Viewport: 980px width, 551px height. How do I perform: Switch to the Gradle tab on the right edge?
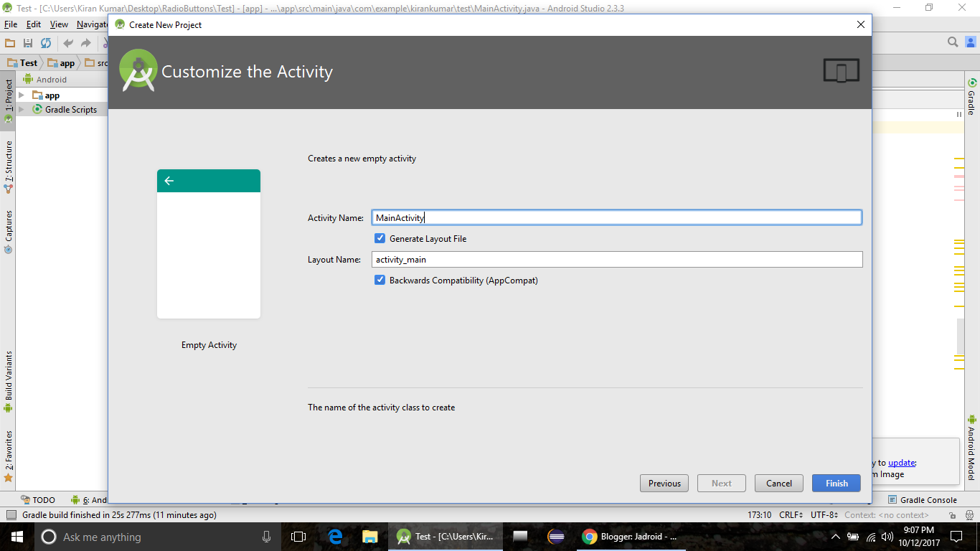[974, 97]
